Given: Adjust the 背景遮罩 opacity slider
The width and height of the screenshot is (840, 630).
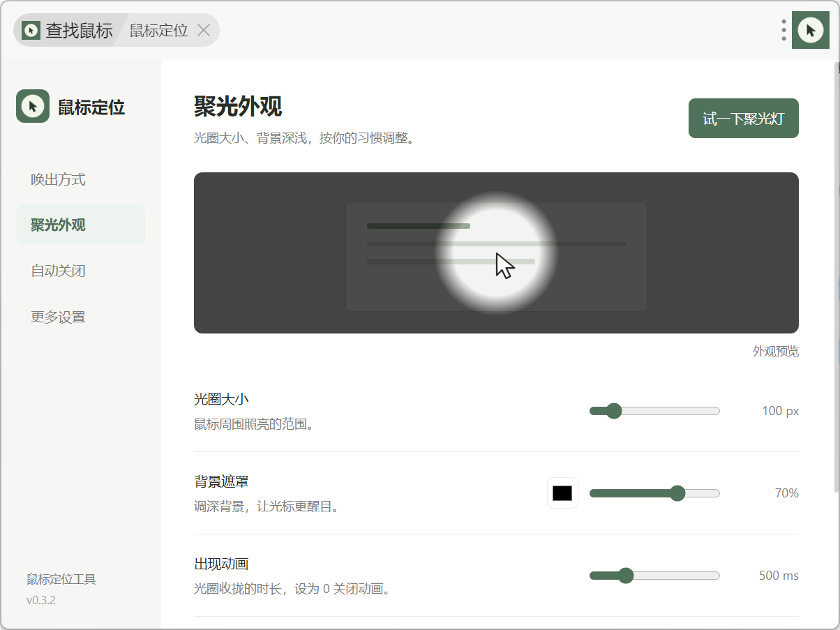Looking at the screenshot, I should pos(654,493).
